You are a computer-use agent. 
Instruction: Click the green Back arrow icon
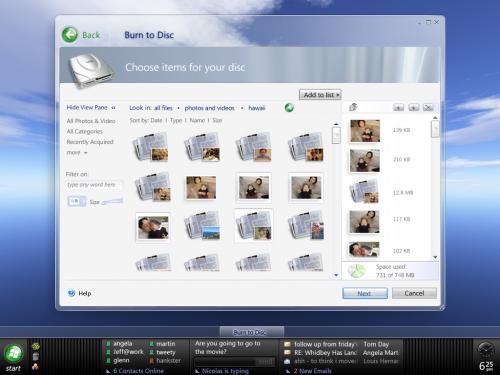(70, 34)
